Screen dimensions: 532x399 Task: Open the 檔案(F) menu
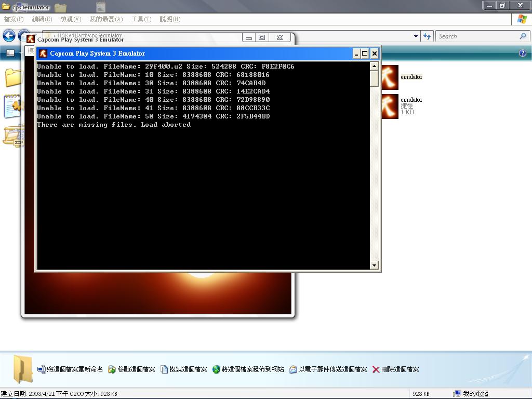pos(14,19)
